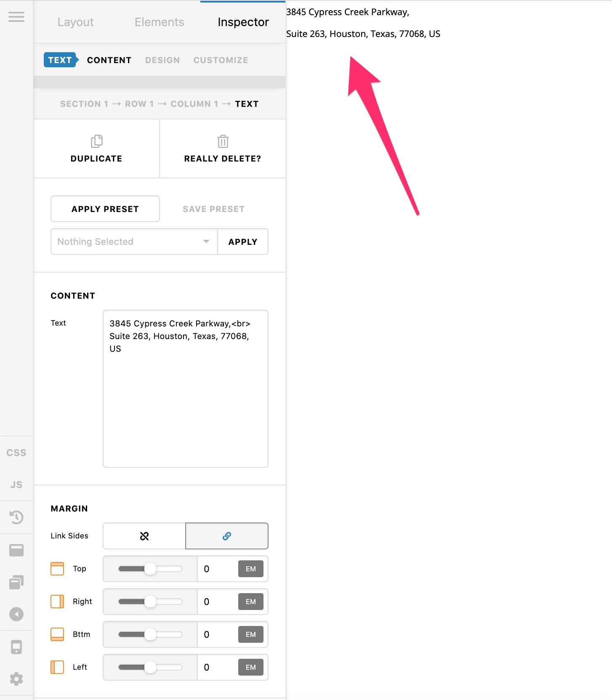Click the Right margin slider handle
The image size is (612, 700).
(x=150, y=602)
